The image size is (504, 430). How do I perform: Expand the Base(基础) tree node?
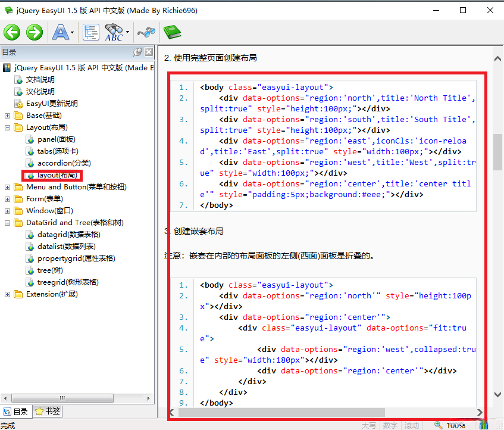coord(7,116)
